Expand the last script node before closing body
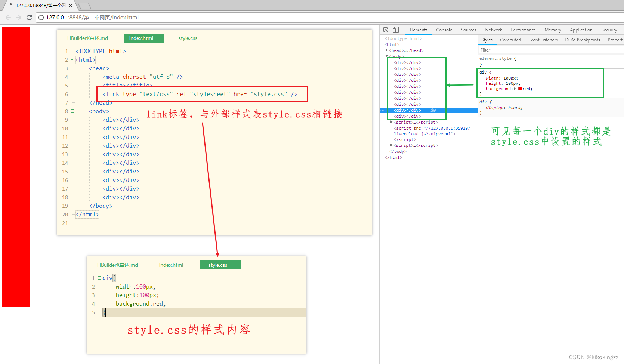 click(x=392, y=145)
